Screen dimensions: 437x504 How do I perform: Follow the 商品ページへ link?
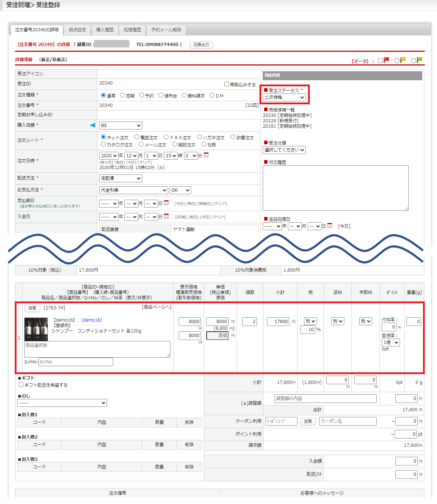pyautogui.click(x=157, y=307)
